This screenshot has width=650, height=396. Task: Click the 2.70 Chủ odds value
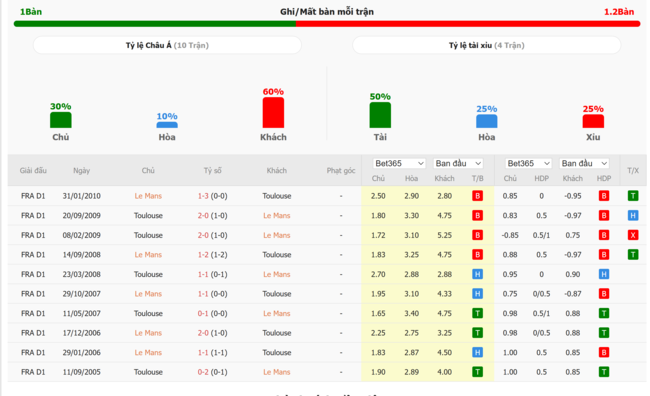click(378, 274)
